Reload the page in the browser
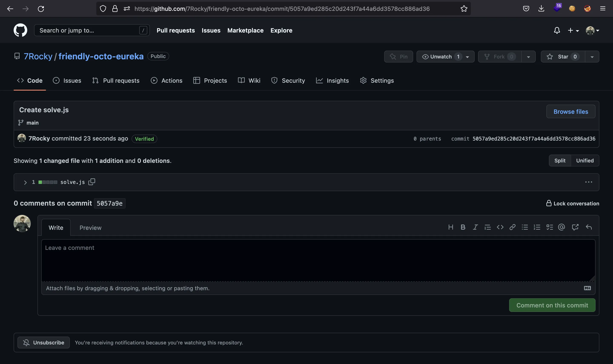Viewport: 613px width, 364px height. pyautogui.click(x=41, y=9)
